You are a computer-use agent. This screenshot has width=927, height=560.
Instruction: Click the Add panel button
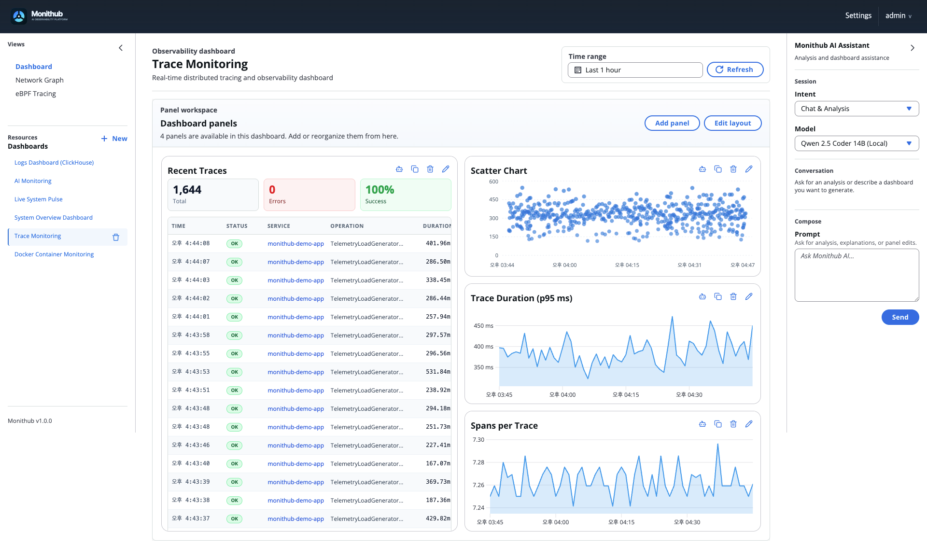click(x=672, y=123)
